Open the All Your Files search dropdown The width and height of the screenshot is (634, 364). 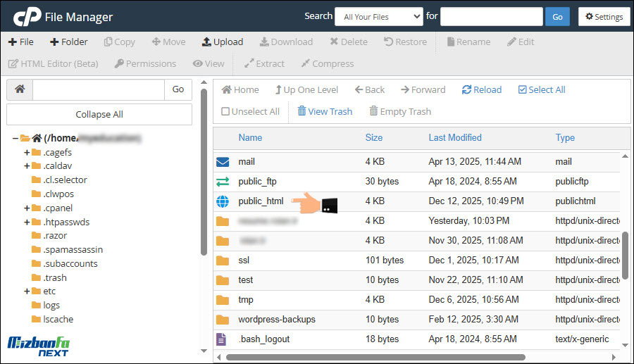pyautogui.click(x=378, y=17)
